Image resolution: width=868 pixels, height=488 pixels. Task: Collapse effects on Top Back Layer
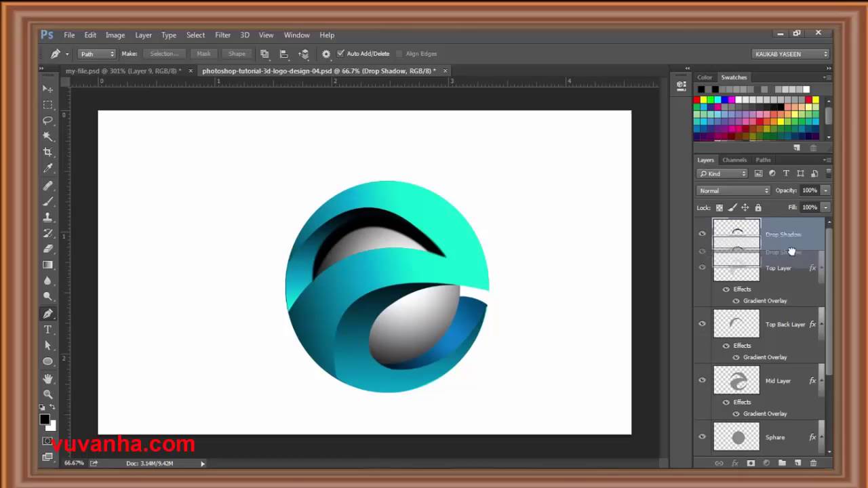click(x=821, y=324)
